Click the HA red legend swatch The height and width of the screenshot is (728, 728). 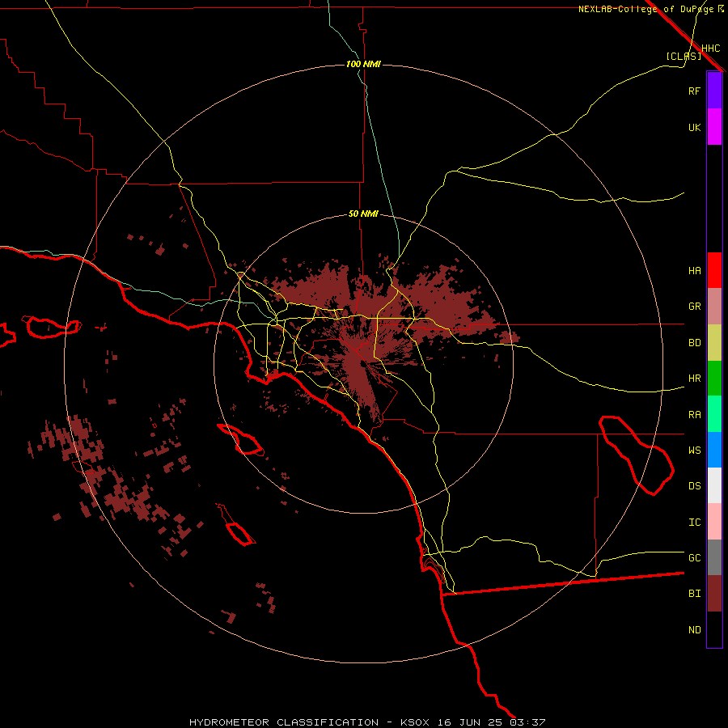click(714, 270)
